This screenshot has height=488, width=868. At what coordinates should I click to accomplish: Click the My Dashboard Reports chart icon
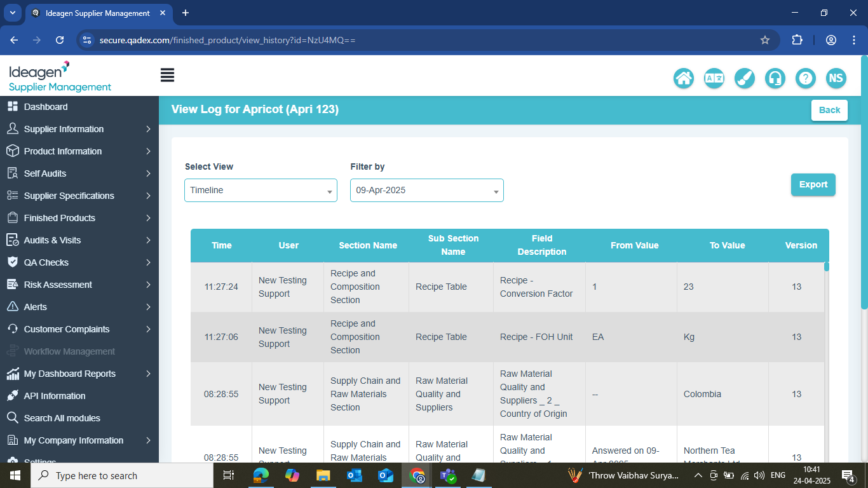click(x=12, y=374)
